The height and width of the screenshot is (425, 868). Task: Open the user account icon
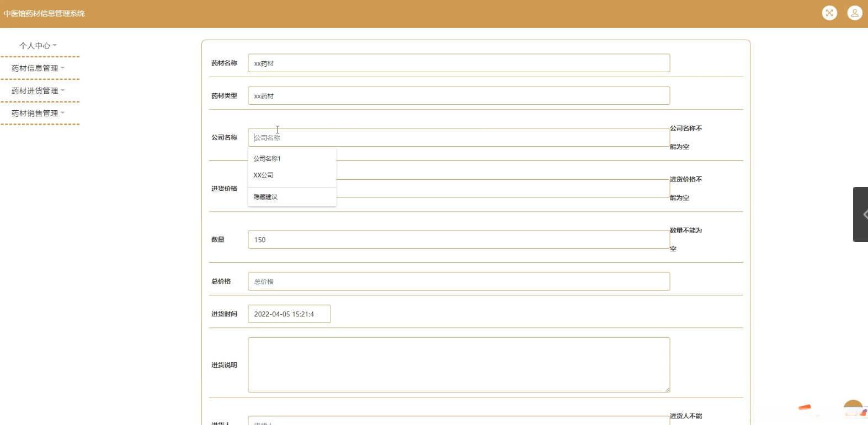855,13
